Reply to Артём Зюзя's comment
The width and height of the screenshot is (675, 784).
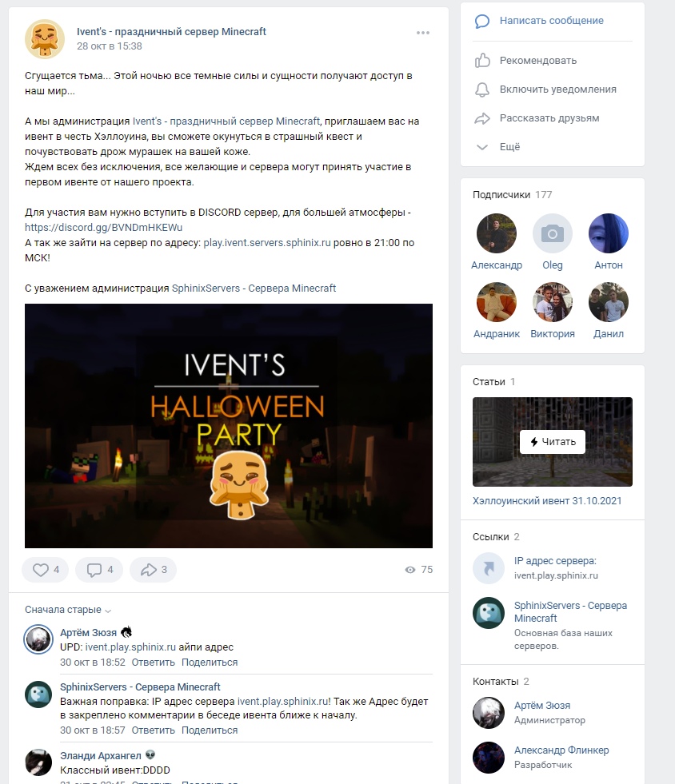(153, 662)
